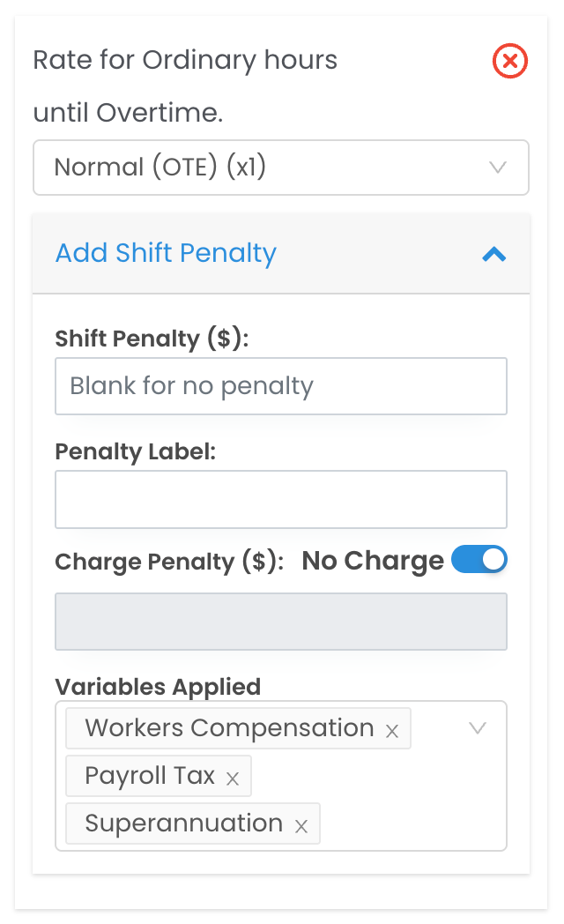The image size is (564, 924).
Task: Click the Superannuation tag label
Action: pos(183,823)
